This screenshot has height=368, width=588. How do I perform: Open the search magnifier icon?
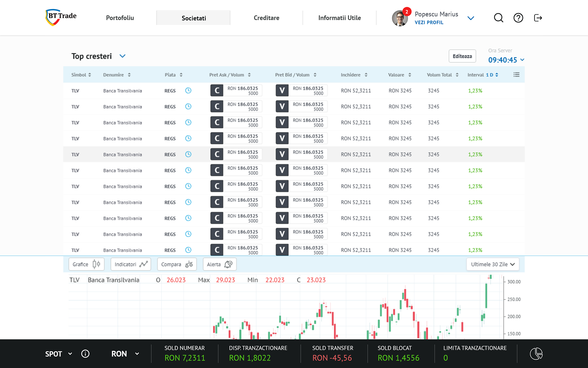point(499,18)
